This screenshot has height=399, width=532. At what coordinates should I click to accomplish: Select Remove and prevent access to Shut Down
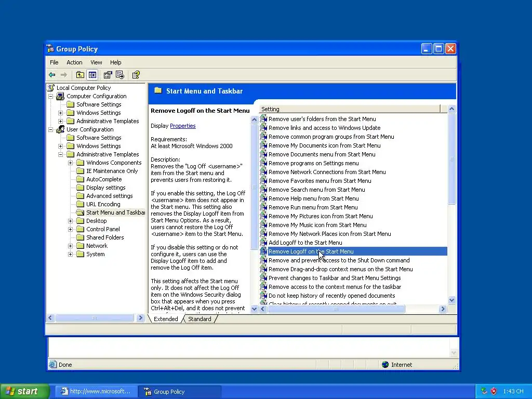[339, 261]
